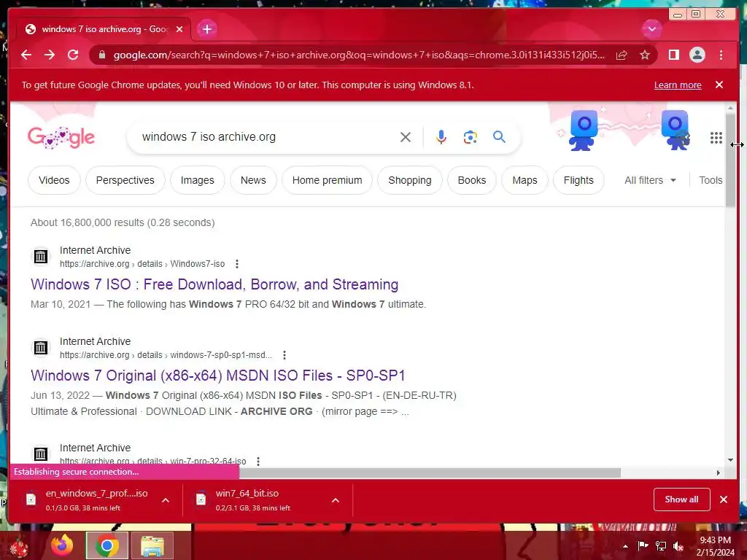Filter results by Images

pos(197,180)
